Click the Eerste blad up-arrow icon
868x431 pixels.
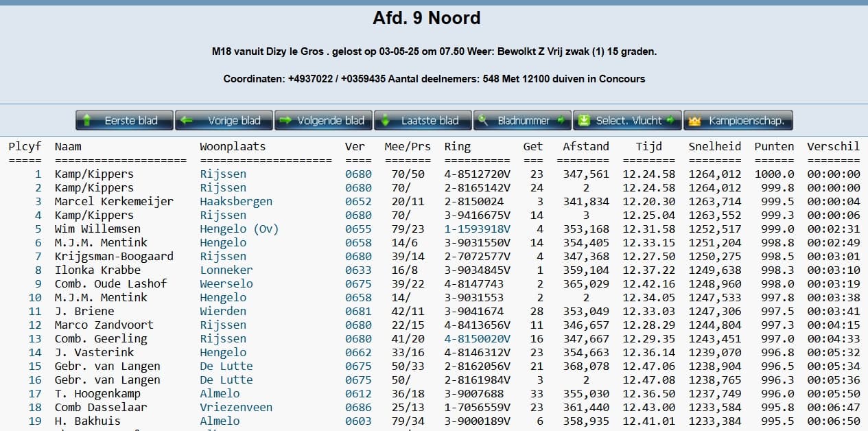tap(87, 121)
